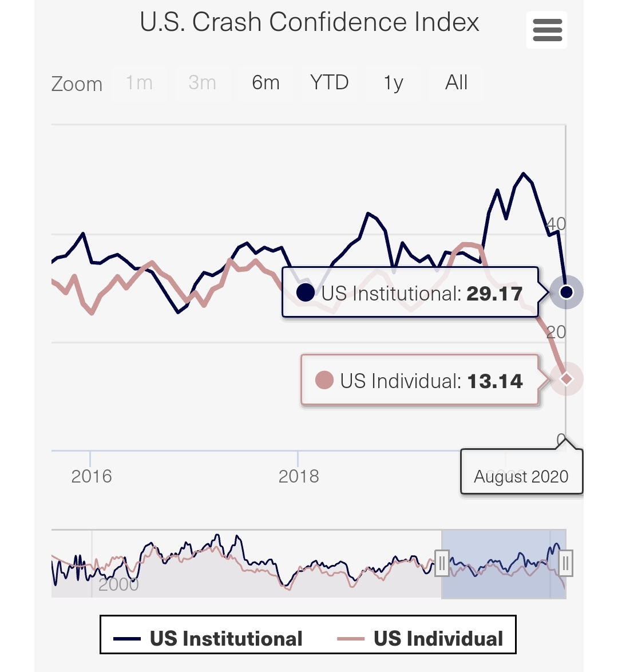Toggle US Institutional series in legend
The width and height of the screenshot is (618, 672).
(208, 638)
